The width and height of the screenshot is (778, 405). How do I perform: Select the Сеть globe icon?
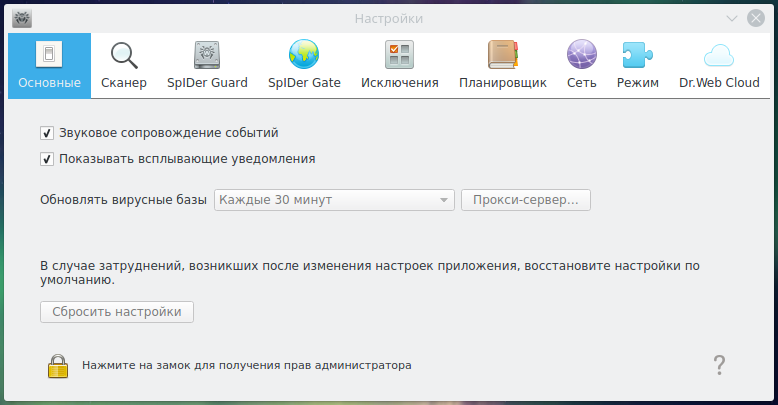pos(581,55)
